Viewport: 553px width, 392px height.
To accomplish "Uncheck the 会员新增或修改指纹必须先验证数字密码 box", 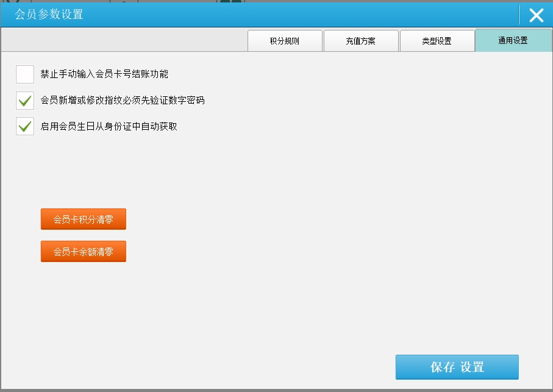I will point(25,101).
